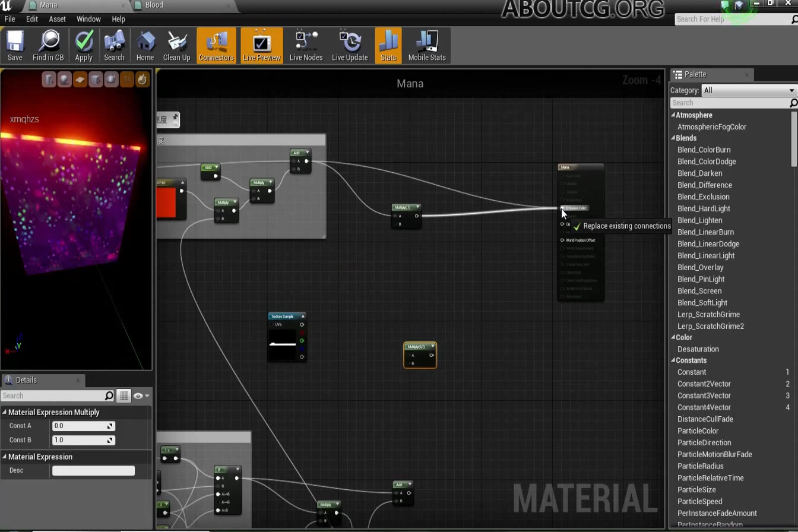
Task: Toggle Details property matrix grid icon
Action: (x=123, y=396)
